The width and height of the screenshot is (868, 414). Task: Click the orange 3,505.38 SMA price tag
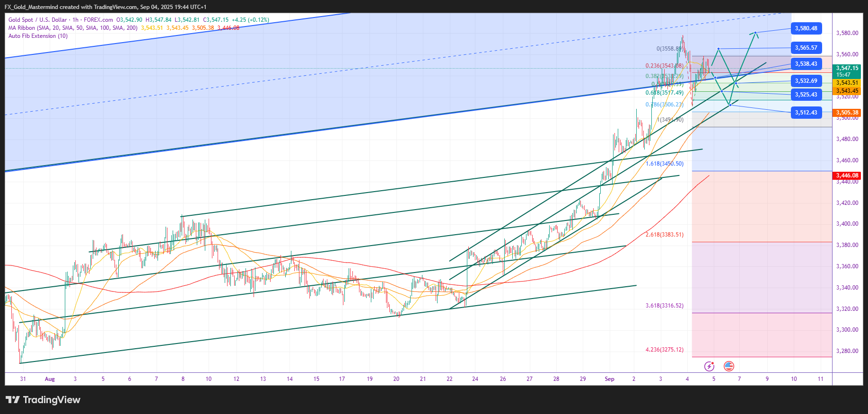point(847,113)
